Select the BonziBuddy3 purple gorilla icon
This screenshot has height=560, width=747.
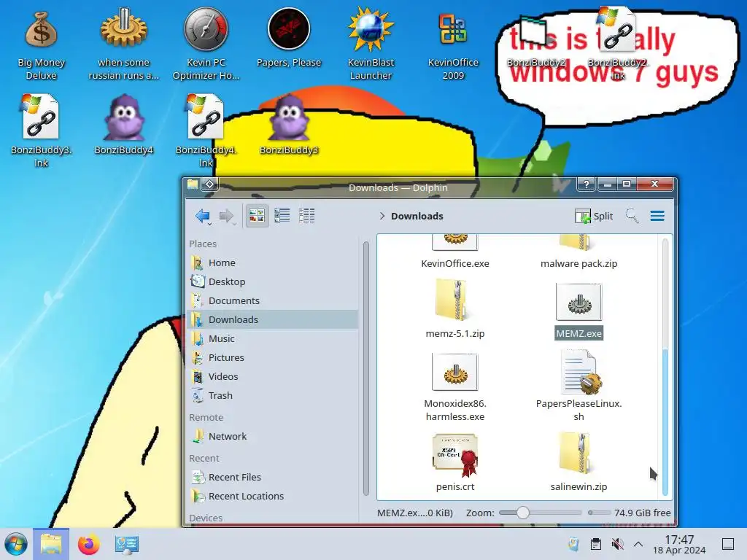(x=289, y=125)
